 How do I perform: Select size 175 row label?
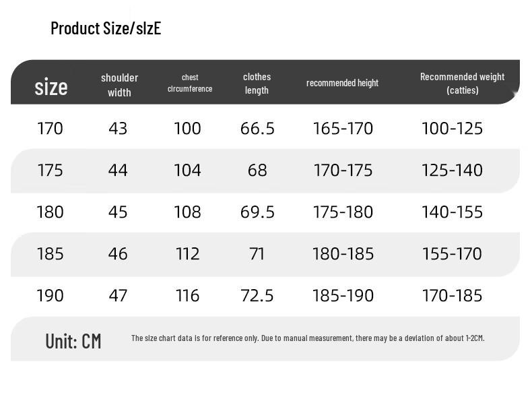tap(50, 170)
